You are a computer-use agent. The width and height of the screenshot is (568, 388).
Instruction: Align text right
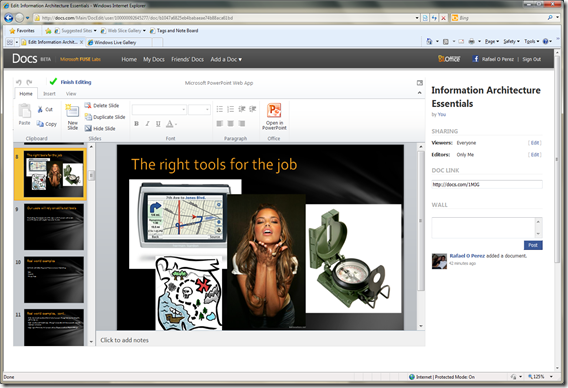pyautogui.click(x=242, y=124)
